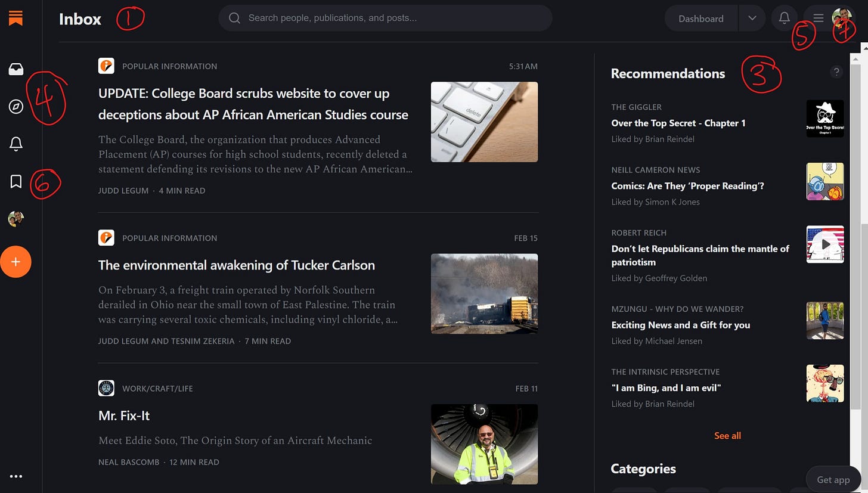Image resolution: width=868 pixels, height=493 pixels.
Task: Click the 5:31 AM timestamp
Action: pos(523,66)
